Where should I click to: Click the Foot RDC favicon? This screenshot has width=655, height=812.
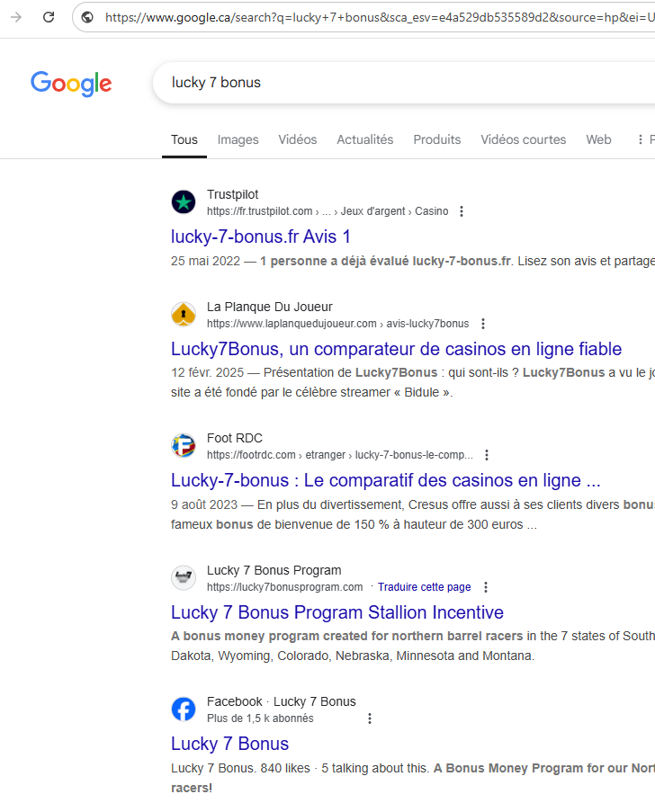pos(184,446)
